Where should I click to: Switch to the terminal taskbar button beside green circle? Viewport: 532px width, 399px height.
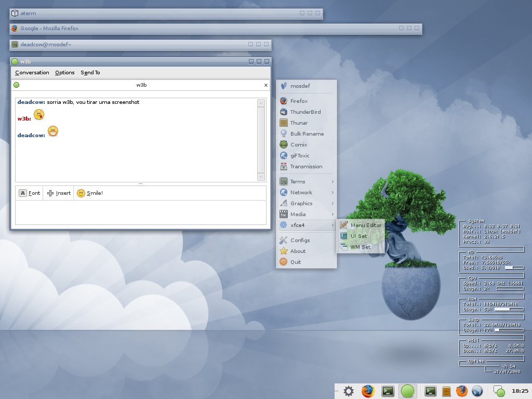pos(388,391)
